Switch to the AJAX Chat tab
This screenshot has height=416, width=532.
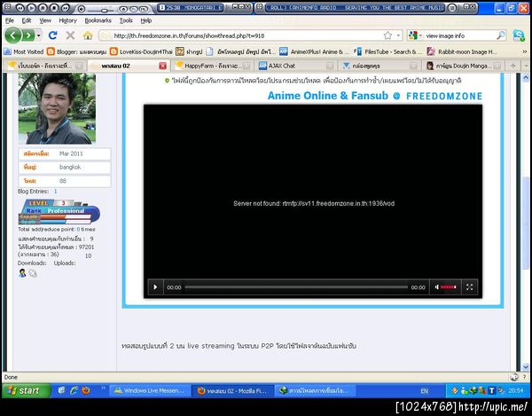294,66
